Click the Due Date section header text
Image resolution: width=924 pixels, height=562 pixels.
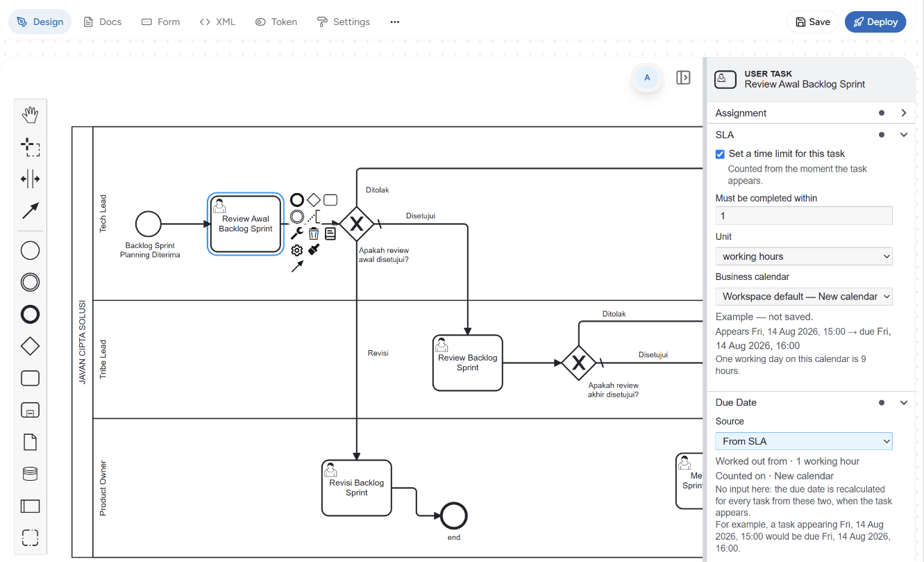(736, 402)
